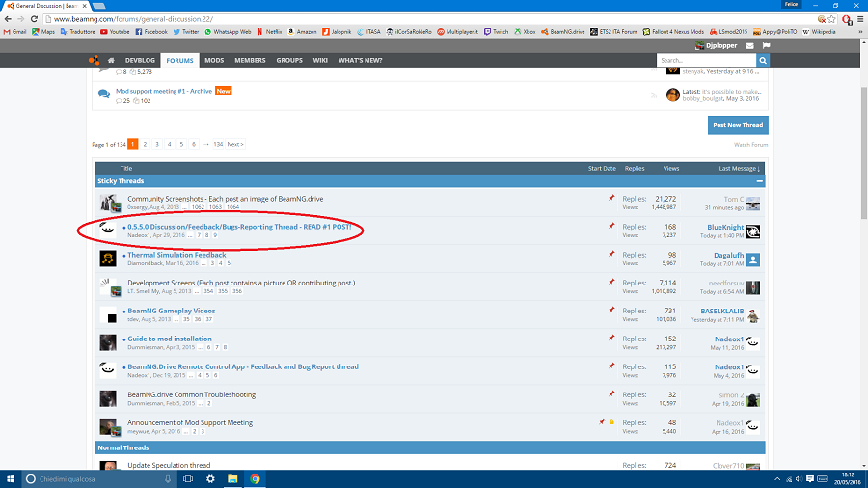Open Dagalufh profile from last message
868x488 pixels.
click(x=728, y=255)
